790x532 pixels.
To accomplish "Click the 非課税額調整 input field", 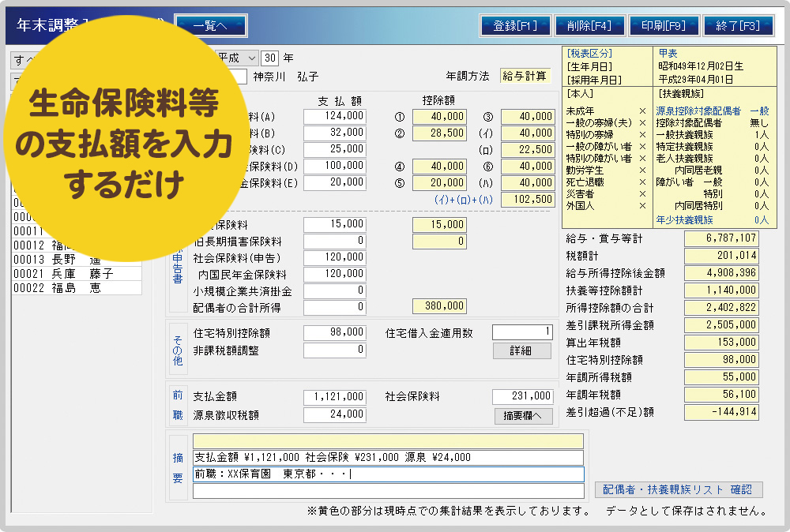I will tap(335, 350).
